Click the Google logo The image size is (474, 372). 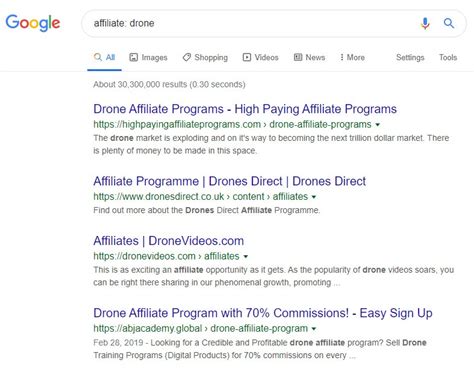tap(33, 23)
